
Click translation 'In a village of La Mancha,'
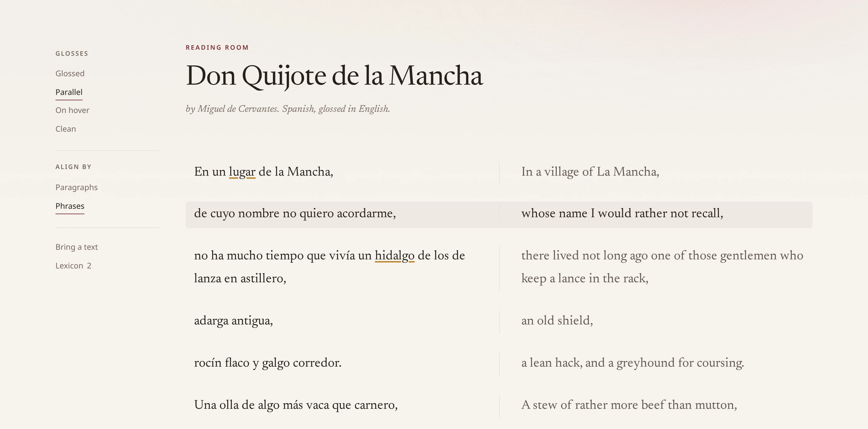[590, 172]
